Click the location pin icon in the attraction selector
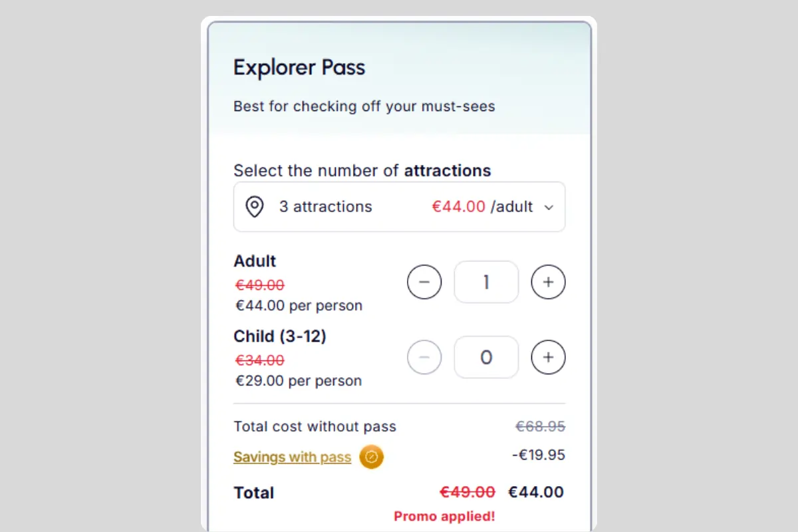The width and height of the screenshot is (798, 532). 255,207
